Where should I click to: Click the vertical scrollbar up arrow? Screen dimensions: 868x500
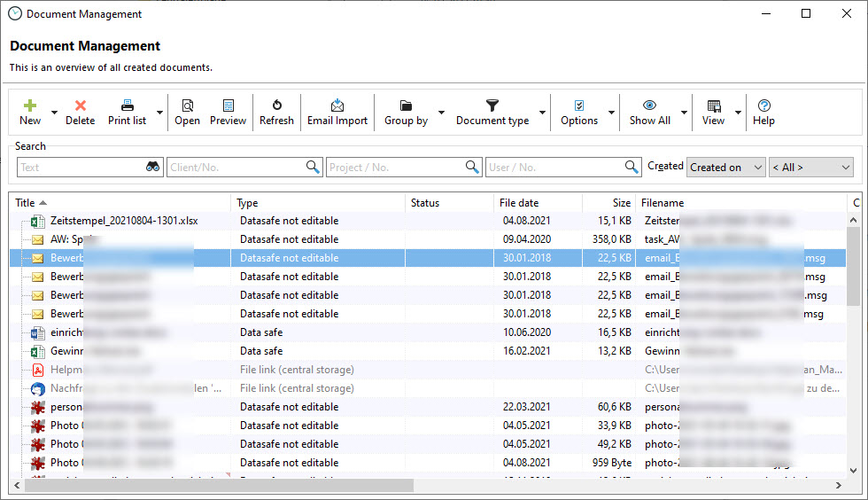coord(853,220)
